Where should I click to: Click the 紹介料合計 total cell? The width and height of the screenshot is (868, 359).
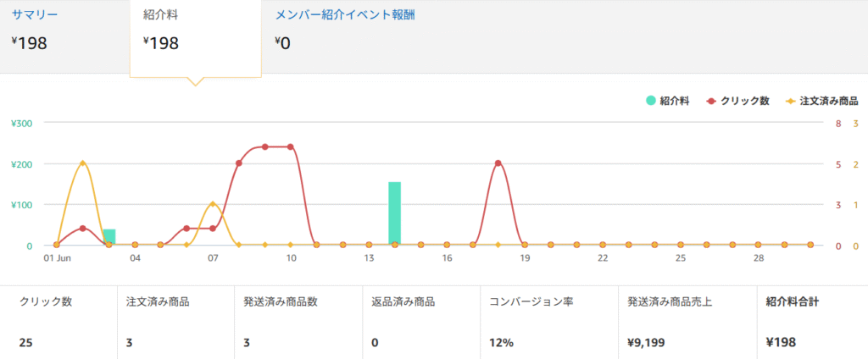[811, 322]
